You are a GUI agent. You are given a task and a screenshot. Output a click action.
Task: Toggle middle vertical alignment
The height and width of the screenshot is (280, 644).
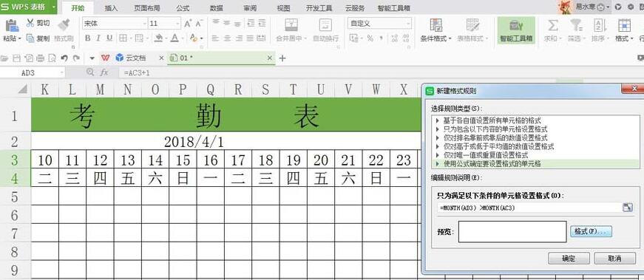tap(227, 23)
